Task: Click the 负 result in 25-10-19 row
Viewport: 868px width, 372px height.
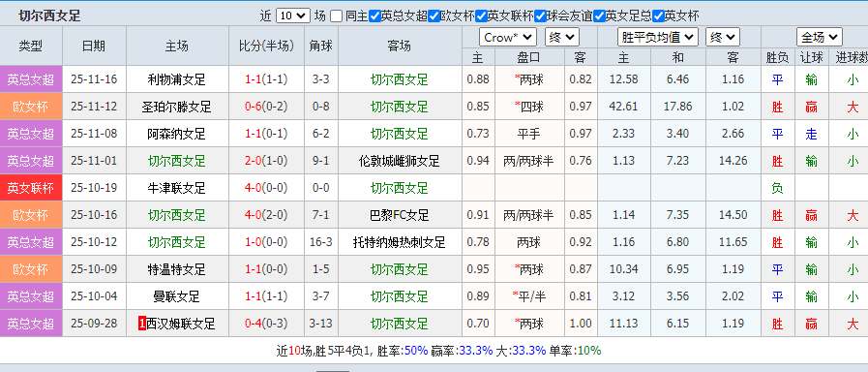Action: tap(777, 188)
